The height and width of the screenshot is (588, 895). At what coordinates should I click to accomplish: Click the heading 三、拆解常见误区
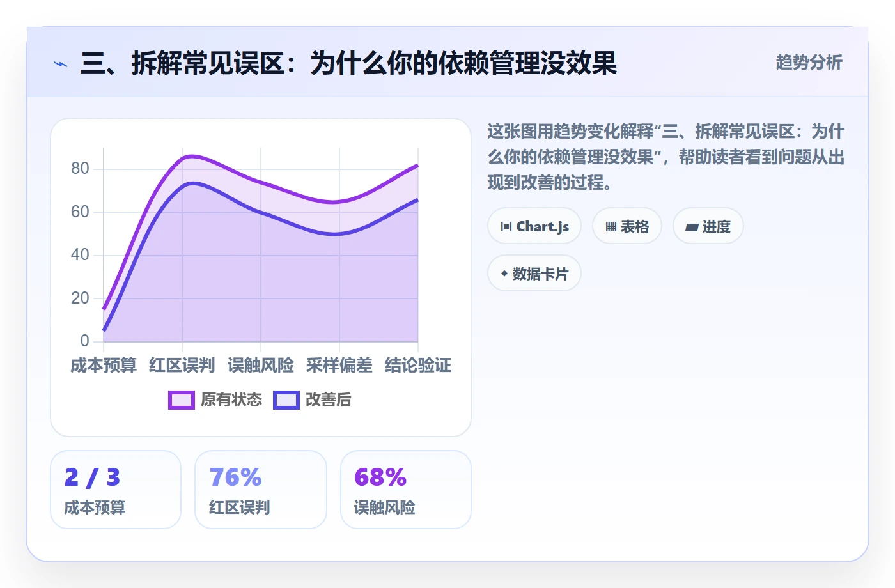(348, 63)
